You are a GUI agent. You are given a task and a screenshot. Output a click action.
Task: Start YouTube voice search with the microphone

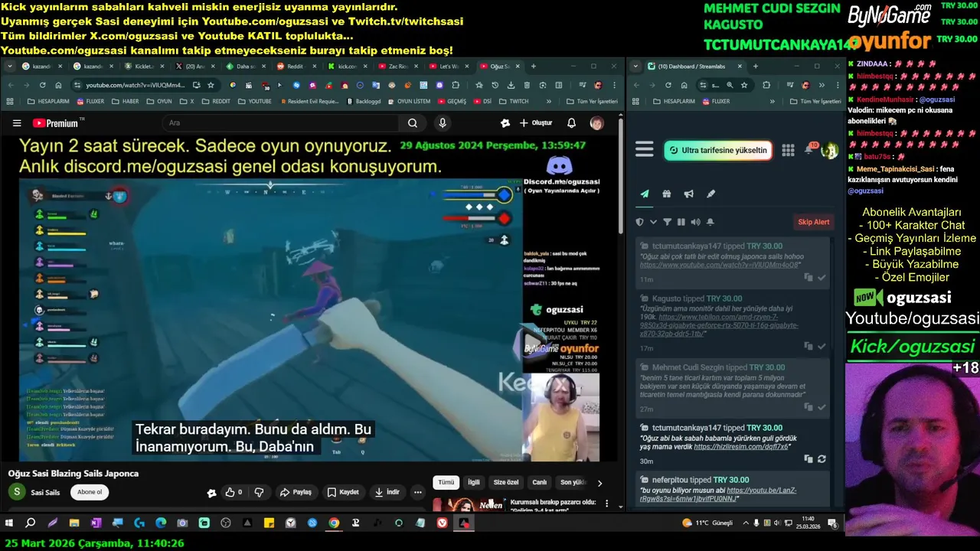pyautogui.click(x=443, y=123)
